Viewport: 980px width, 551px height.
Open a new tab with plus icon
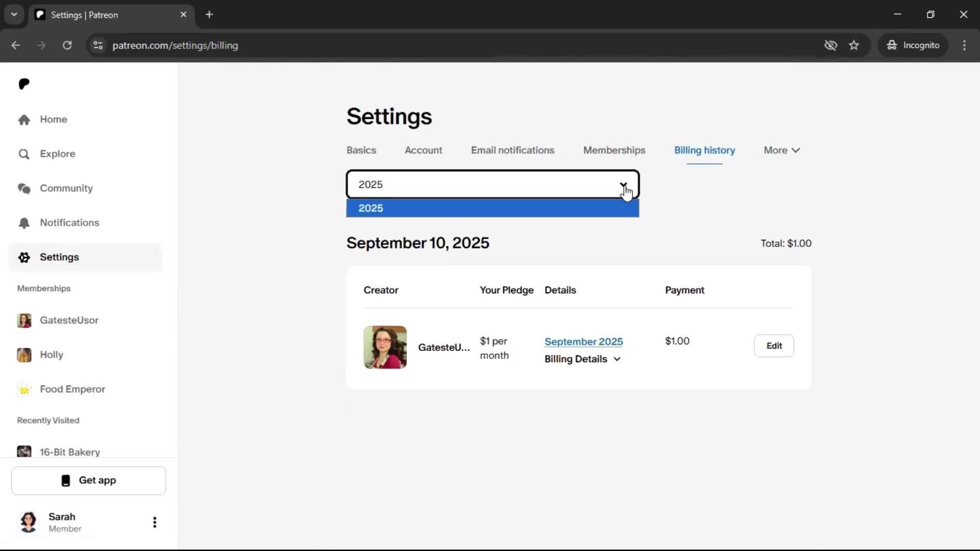coord(209,15)
